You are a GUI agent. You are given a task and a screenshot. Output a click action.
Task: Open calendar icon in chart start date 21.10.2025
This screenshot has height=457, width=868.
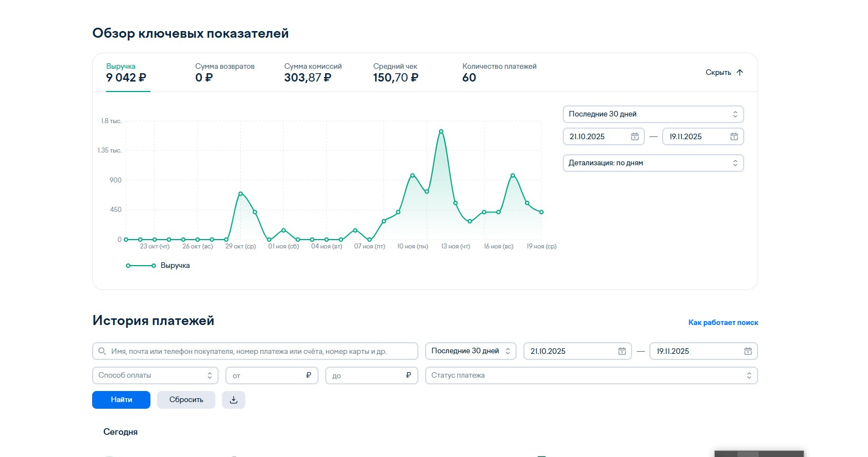tap(635, 136)
